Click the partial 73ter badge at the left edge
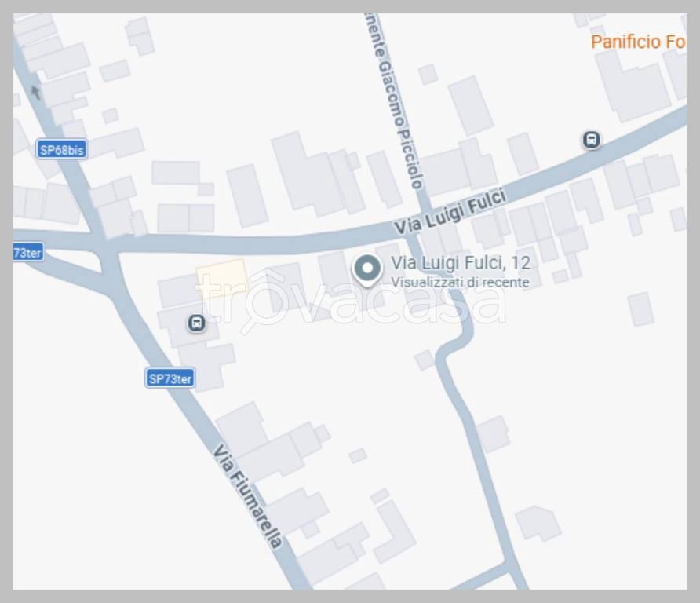This screenshot has width=700, height=603. click(x=28, y=253)
